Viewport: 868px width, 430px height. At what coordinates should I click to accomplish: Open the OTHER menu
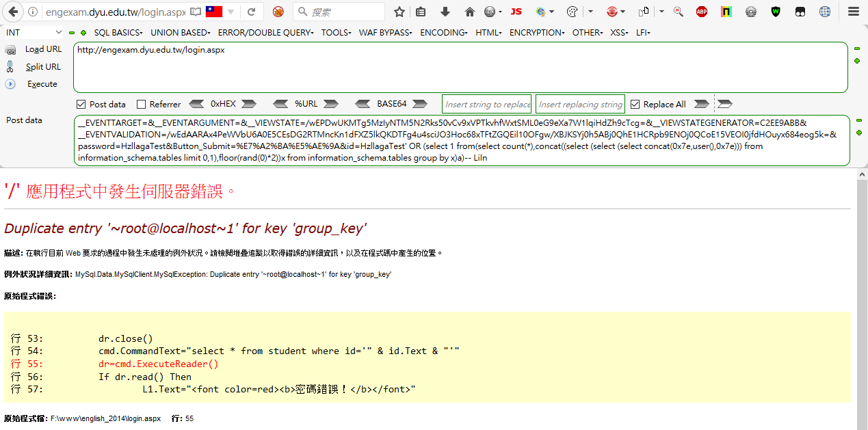(588, 33)
